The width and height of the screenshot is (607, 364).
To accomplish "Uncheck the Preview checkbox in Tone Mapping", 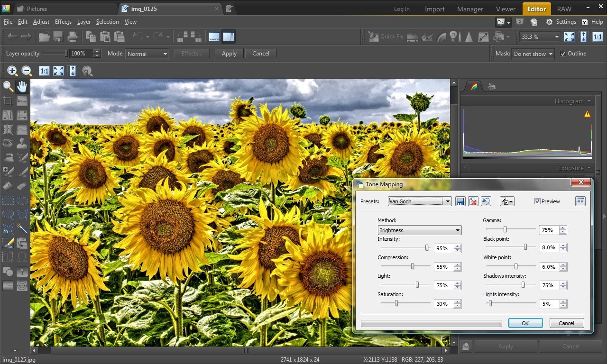I will pyautogui.click(x=537, y=201).
